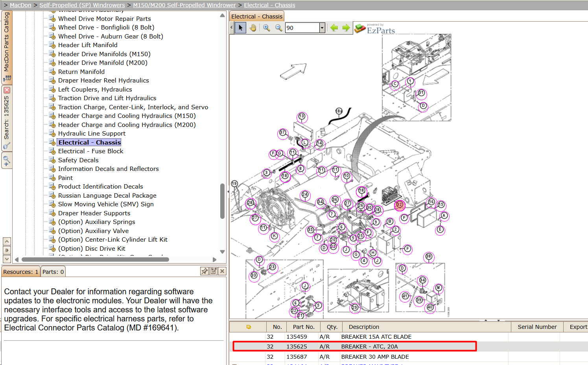Open the Self-Propelled (SP) Windrowers breadcrumb link
The width and height of the screenshot is (588, 365).
click(x=82, y=5)
